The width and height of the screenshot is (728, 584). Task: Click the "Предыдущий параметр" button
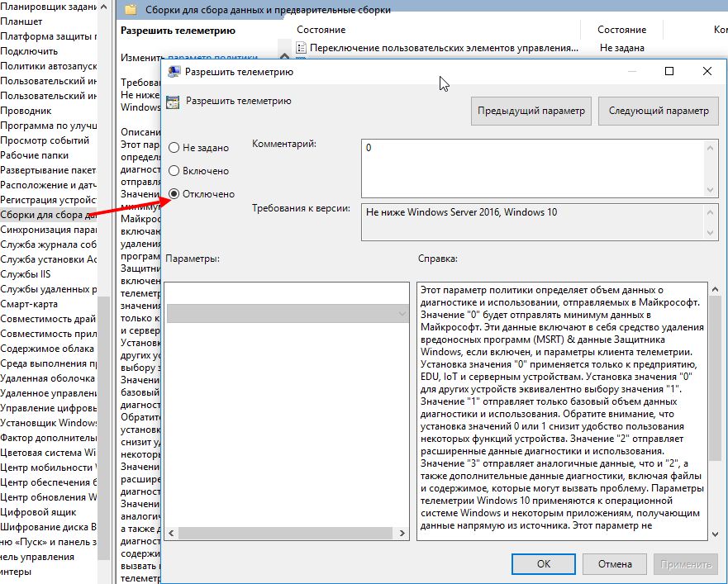pyautogui.click(x=531, y=110)
